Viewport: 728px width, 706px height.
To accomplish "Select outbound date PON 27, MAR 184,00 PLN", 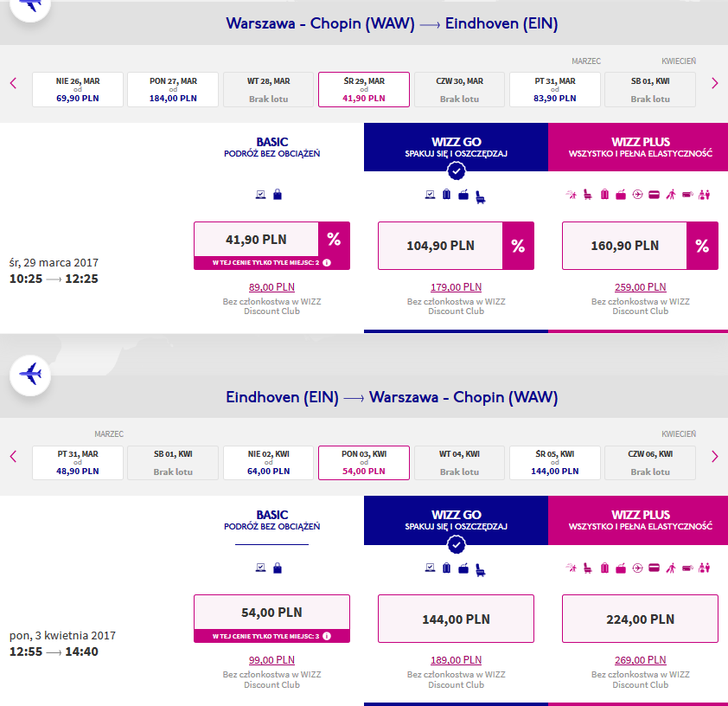I will (173, 90).
